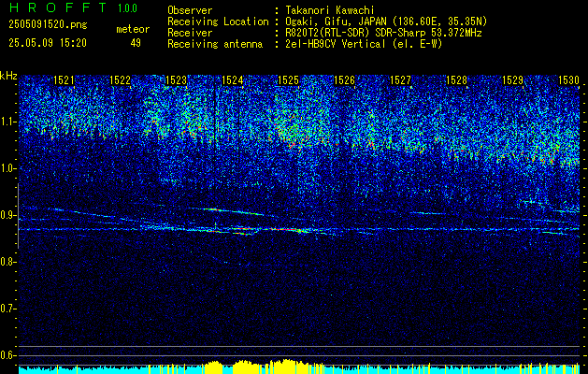Click the 0.9 kHz axis label
Screen dimensions: 588x374
click(x=8, y=215)
